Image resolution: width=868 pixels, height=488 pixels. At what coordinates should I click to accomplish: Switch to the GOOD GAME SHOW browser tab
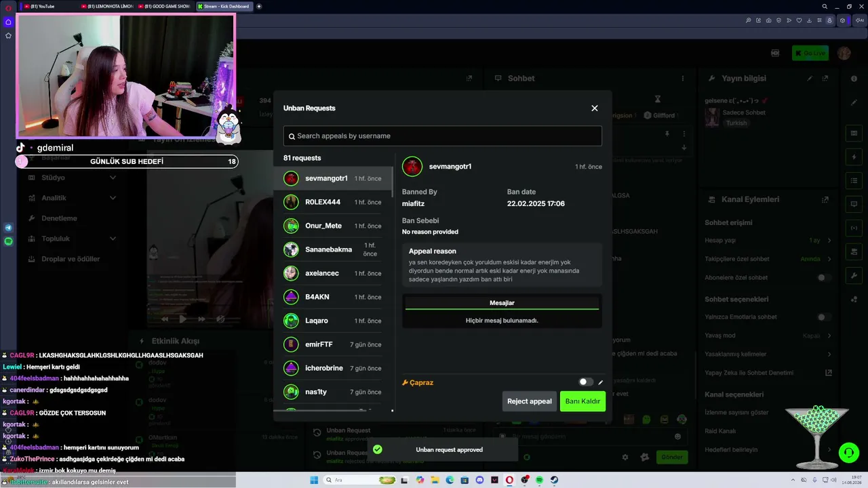[x=165, y=6]
